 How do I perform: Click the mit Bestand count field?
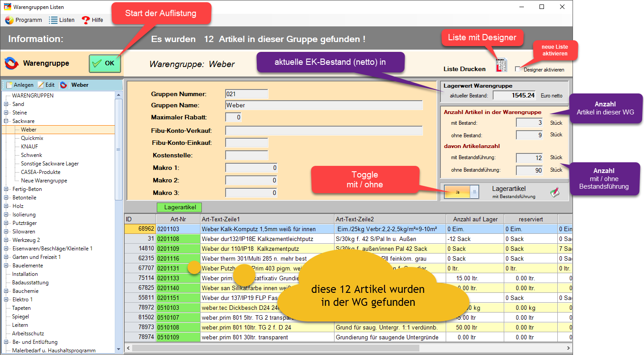pyautogui.click(x=529, y=123)
